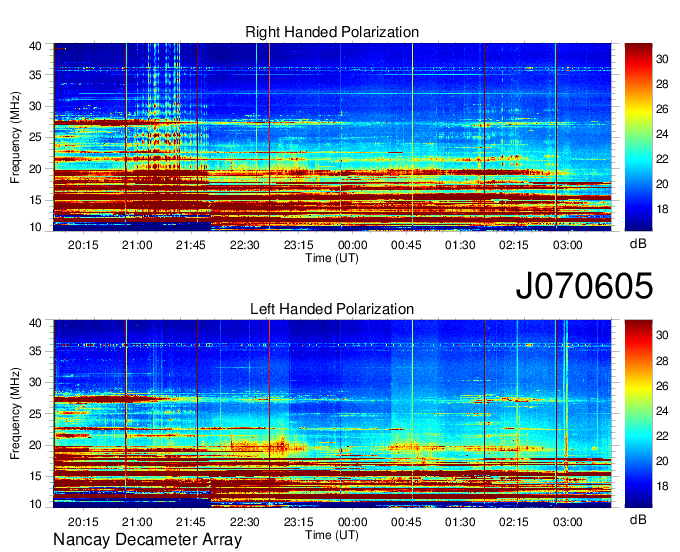Click the 35 MHz frequency tick of Left Handed plot

(x=36, y=351)
